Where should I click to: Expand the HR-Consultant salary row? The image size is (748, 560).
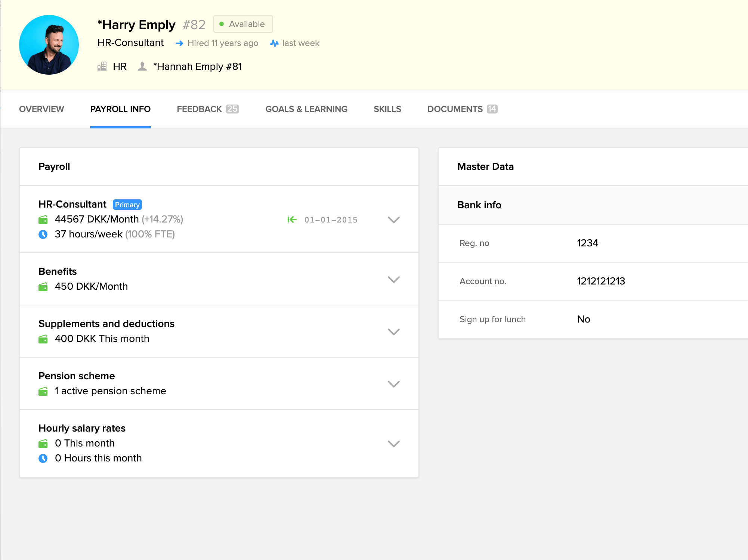(393, 220)
